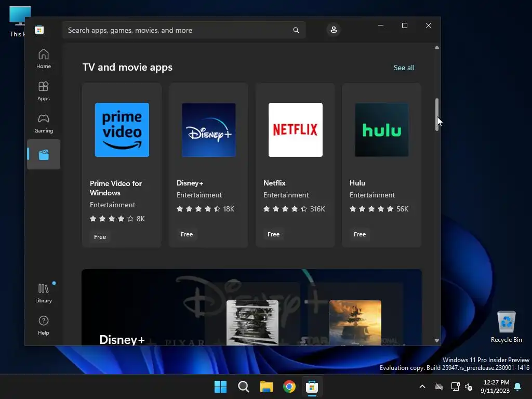Click the banner's face poster thumbnail
The height and width of the screenshot is (399, 532).
(x=252, y=323)
